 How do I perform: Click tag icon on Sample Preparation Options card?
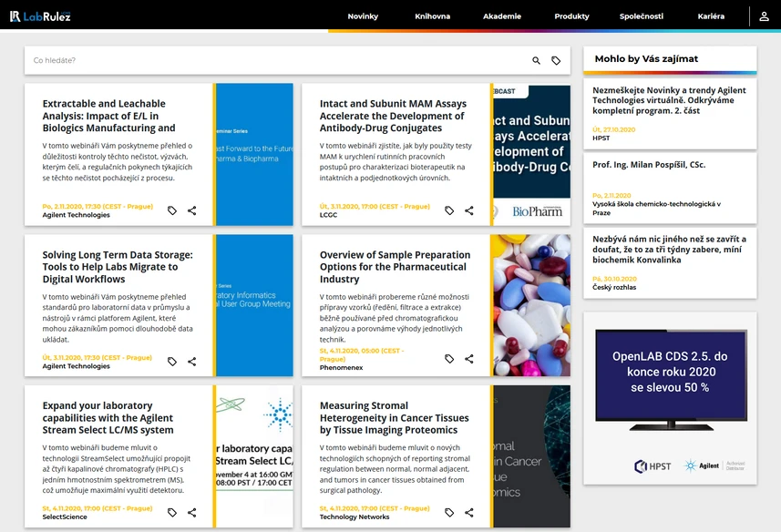[x=449, y=359]
